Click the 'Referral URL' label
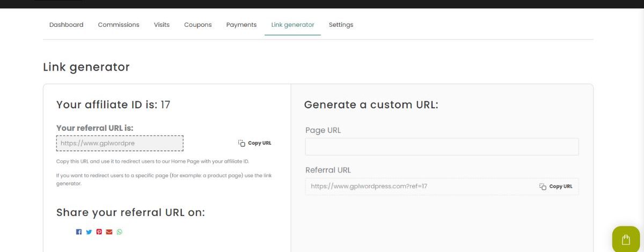This screenshot has height=252, width=644. pyautogui.click(x=328, y=170)
